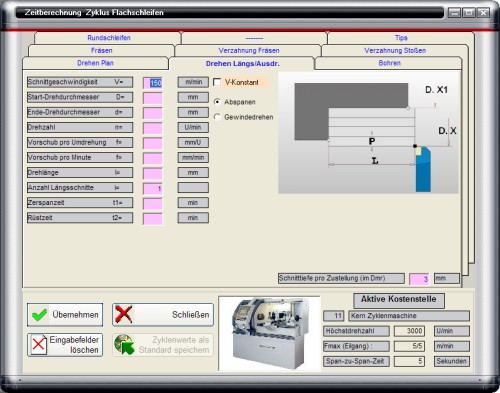Click the Drehzahl label
Viewport: 500px width, 393px height.
point(80,127)
